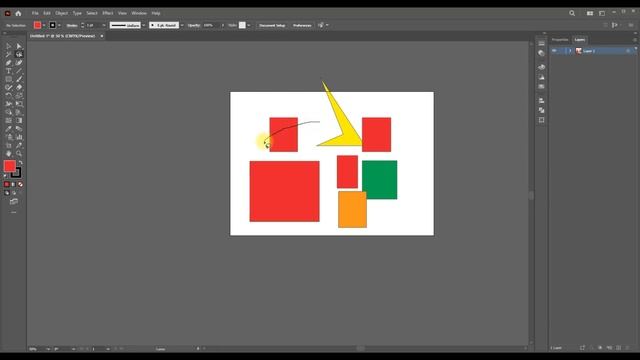Open the Pathfinder panel icon in dock
Viewport: 640px width, 360px height.
click(x=541, y=110)
